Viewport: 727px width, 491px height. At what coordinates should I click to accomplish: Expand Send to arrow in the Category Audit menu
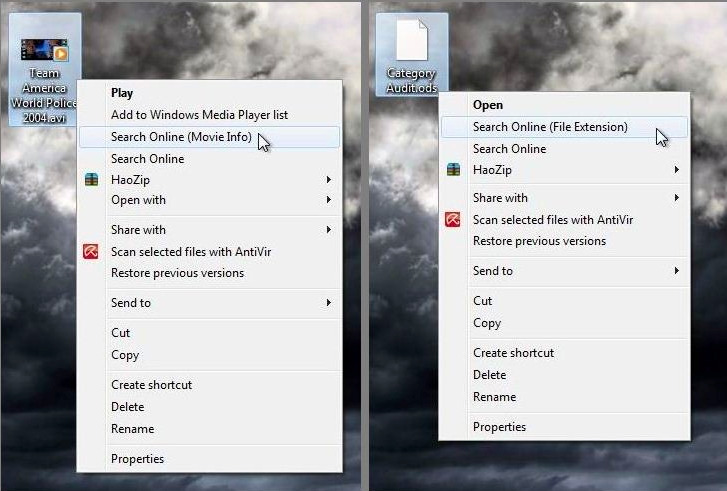click(677, 271)
